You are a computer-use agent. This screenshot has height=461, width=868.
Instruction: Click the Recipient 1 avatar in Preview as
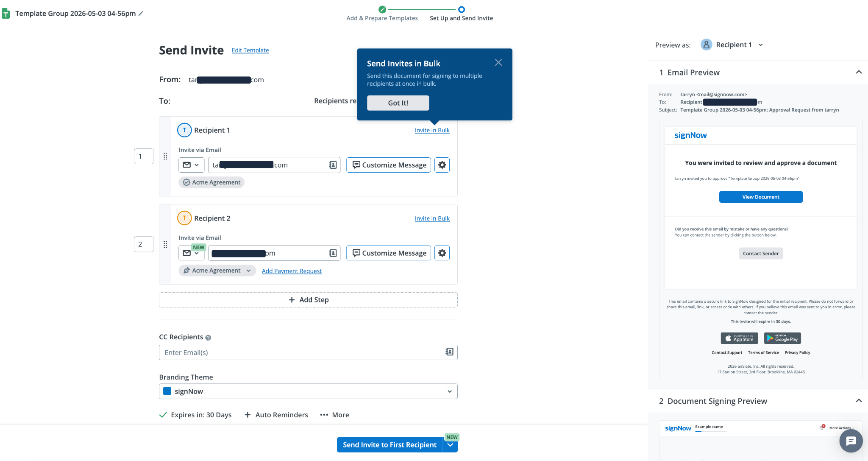click(706, 45)
